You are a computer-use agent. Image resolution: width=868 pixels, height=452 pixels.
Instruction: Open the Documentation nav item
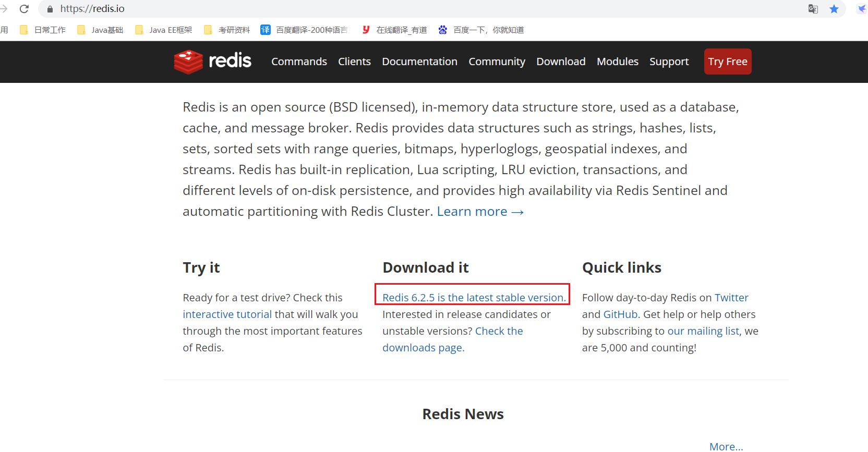pos(419,62)
